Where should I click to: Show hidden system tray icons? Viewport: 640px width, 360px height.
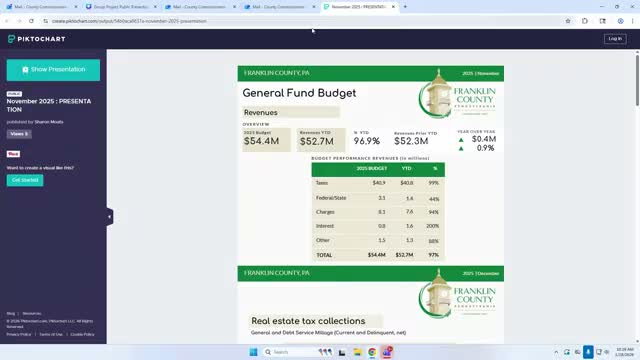point(556,352)
